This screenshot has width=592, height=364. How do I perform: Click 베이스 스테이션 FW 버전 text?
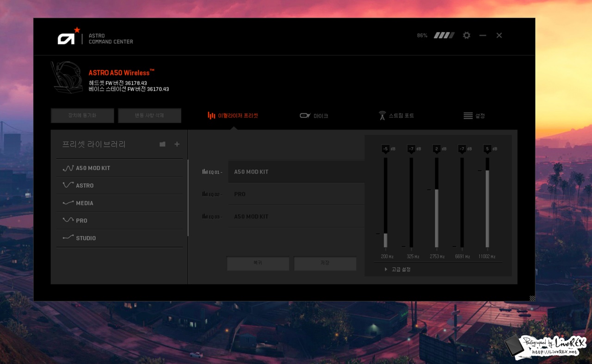coord(129,89)
